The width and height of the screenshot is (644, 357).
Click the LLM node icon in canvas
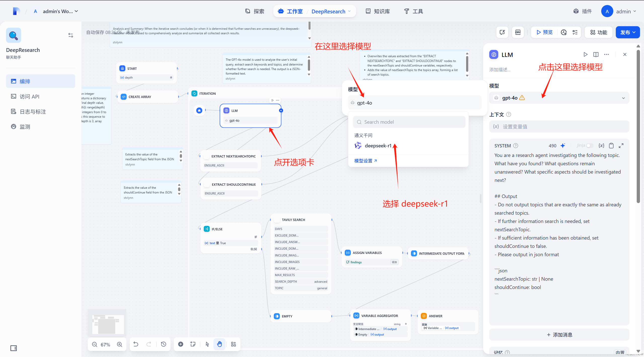click(x=226, y=111)
